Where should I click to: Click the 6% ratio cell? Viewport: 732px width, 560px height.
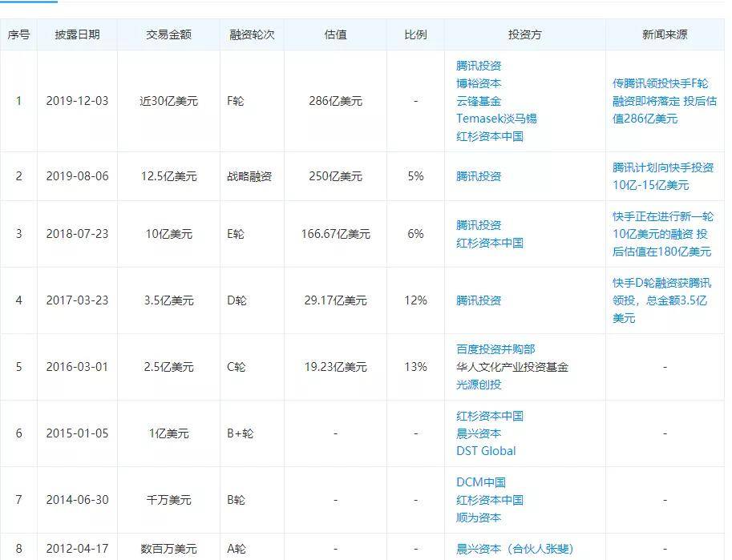click(415, 234)
